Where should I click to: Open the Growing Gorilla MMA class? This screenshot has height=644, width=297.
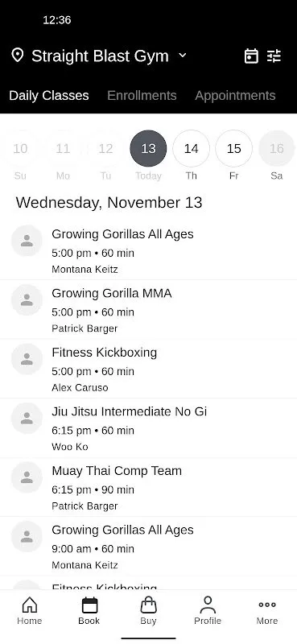(148, 310)
